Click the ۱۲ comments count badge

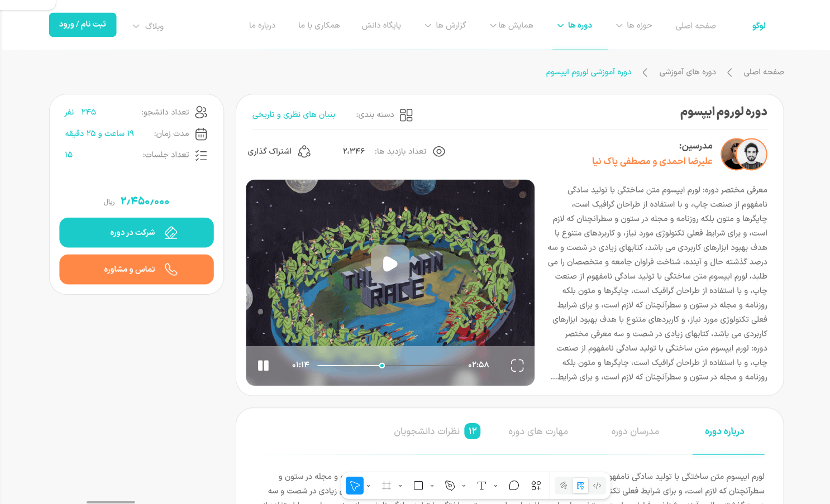pyautogui.click(x=473, y=431)
